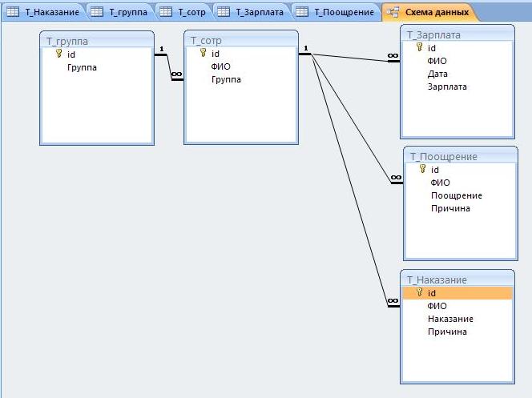Image resolution: width=532 pixels, height=398 pixels.
Task: Click table icon on Т_Поощрение tab
Action: point(302,12)
